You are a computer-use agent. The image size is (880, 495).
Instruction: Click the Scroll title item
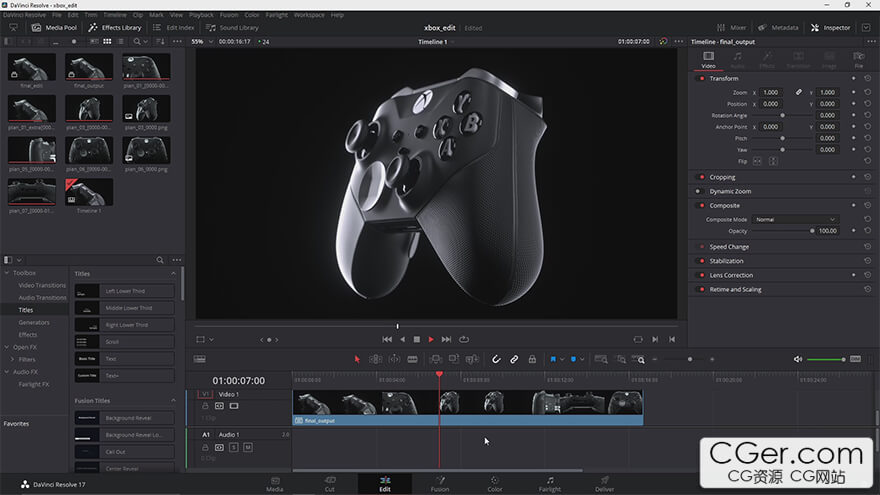[125, 342]
